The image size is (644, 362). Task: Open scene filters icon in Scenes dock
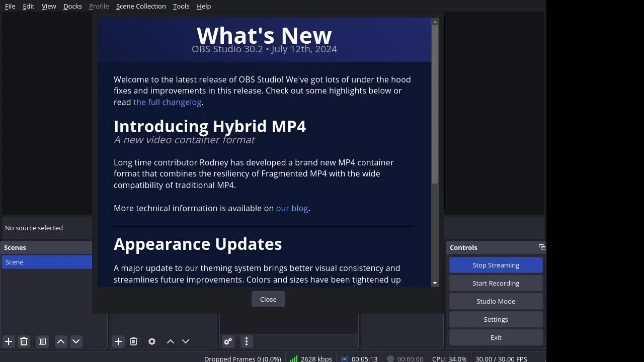click(42, 341)
